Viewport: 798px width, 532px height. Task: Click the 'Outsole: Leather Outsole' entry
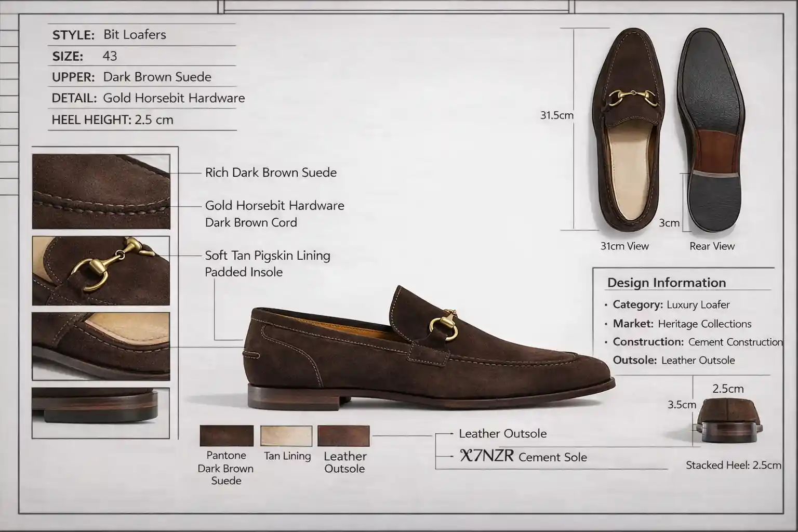[674, 360]
